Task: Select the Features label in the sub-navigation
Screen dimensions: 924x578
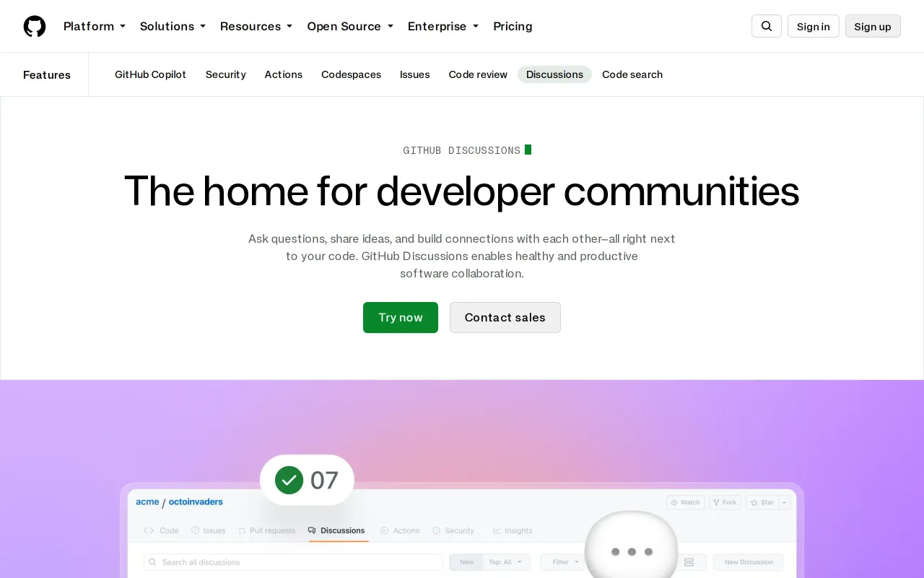Action: coord(47,74)
